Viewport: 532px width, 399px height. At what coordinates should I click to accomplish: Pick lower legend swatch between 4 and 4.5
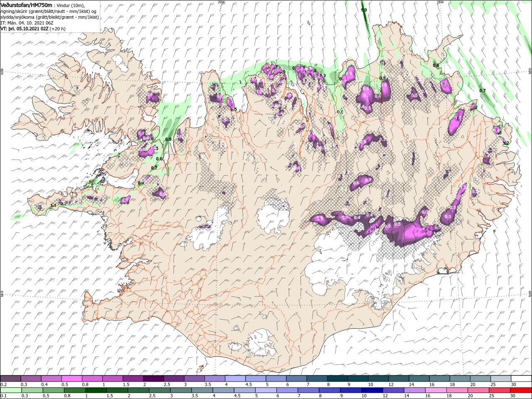coord(223,390)
